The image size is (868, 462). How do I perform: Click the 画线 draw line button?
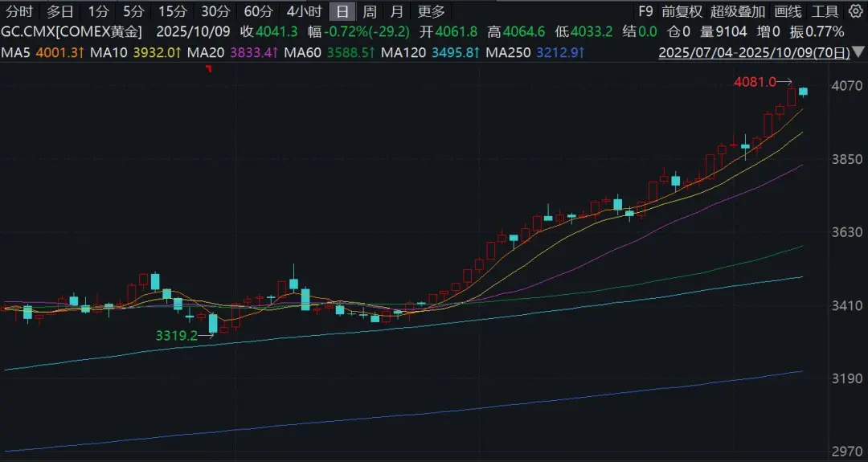788,11
